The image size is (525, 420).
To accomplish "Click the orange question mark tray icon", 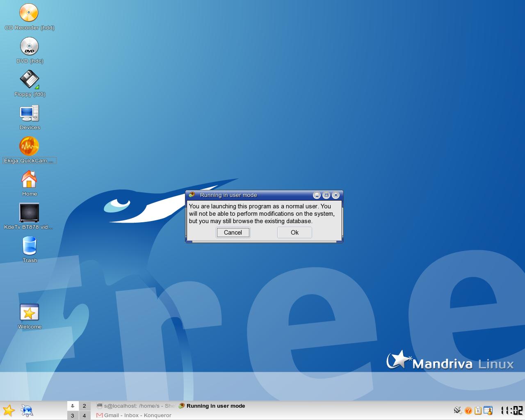I will [x=468, y=411].
